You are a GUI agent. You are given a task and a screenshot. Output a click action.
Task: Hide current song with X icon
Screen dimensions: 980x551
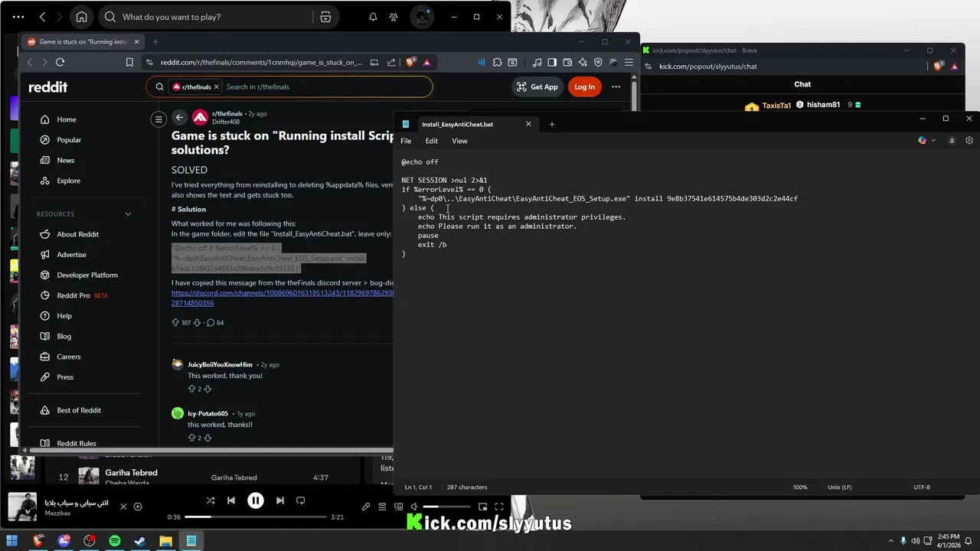point(123,507)
